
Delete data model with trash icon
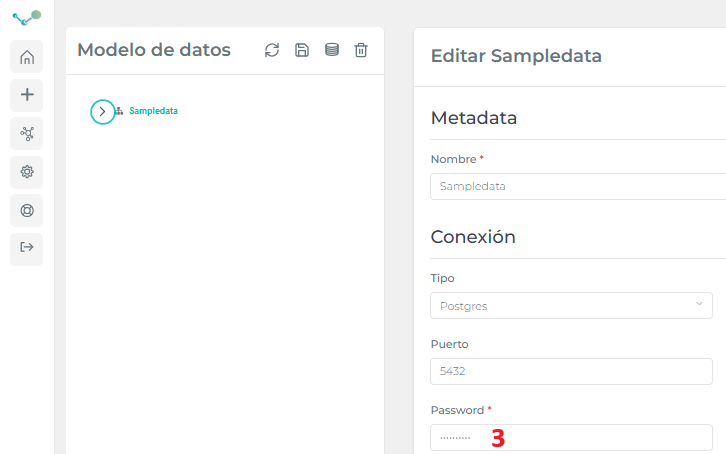(361, 50)
